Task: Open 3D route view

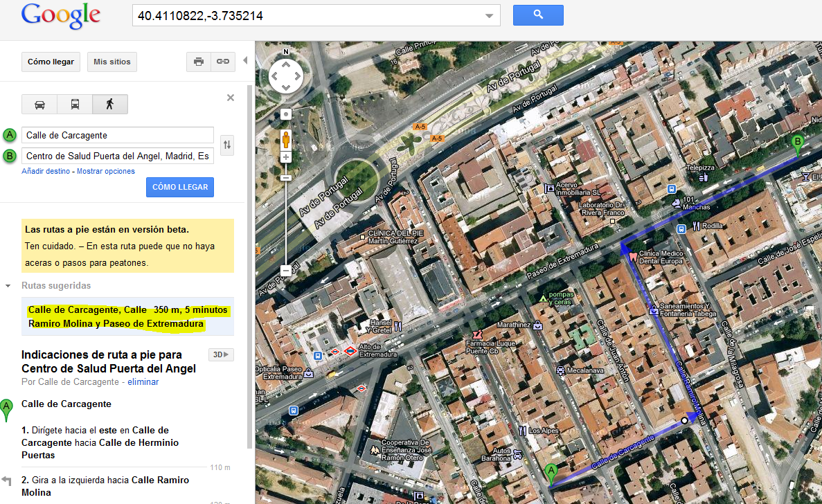Action: tap(220, 354)
